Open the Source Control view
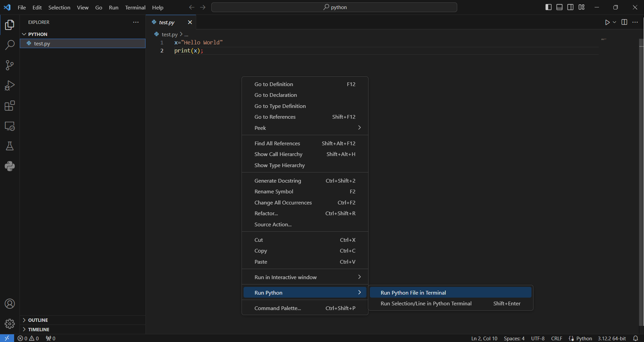The height and width of the screenshot is (342, 644). click(10, 65)
